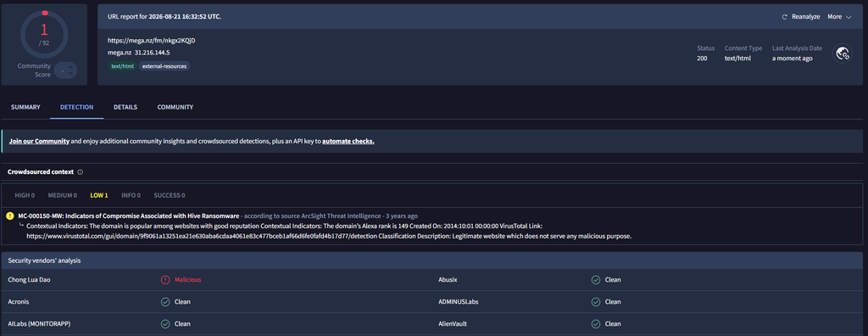This screenshot has width=868, height=336.
Task: Click the Crowdsourced context heading
Action: (41, 172)
